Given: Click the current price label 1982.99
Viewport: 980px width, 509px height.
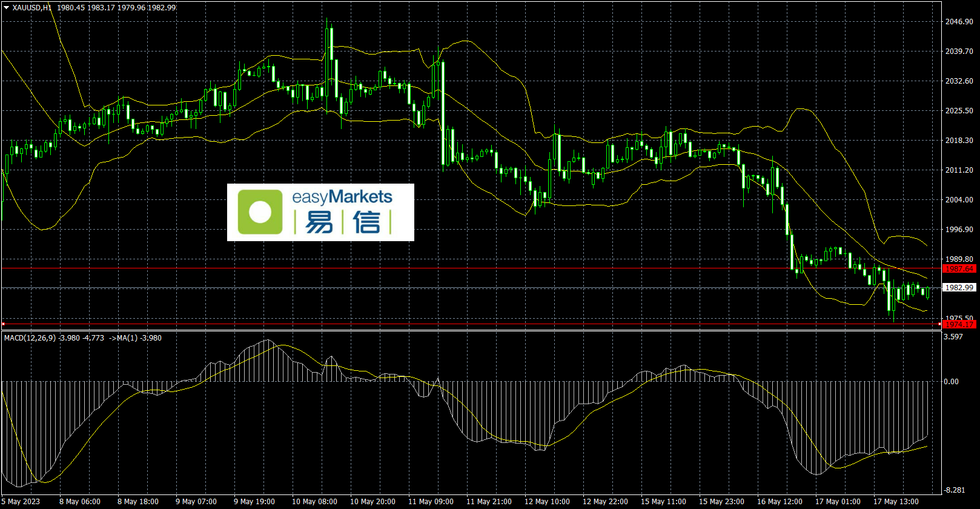Looking at the screenshot, I should tap(959, 288).
